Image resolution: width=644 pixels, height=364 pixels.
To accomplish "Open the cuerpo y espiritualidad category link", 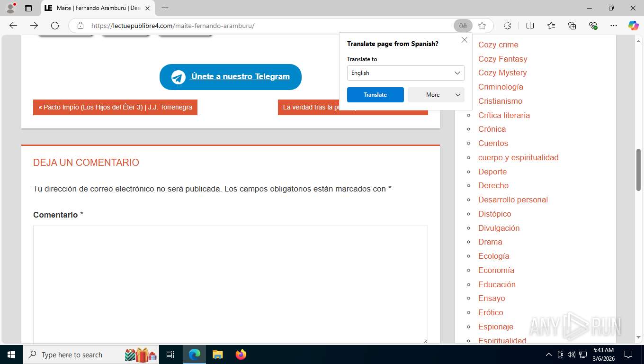I will pos(519,157).
